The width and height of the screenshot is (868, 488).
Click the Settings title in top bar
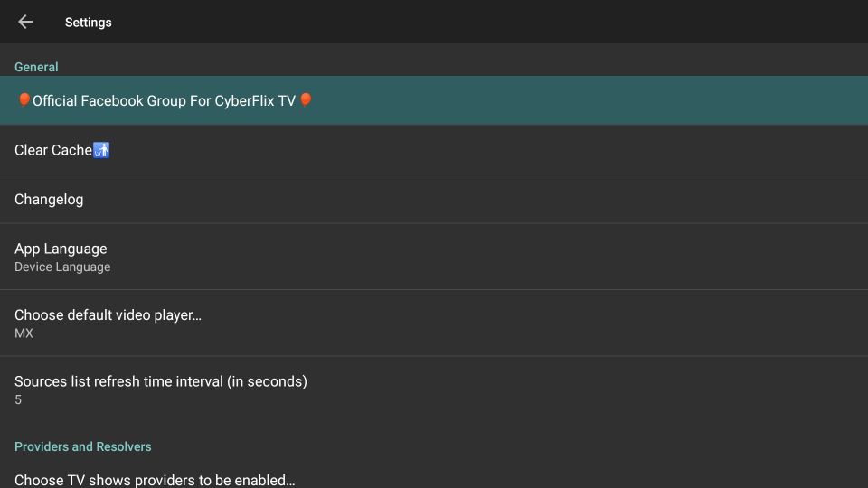click(89, 22)
